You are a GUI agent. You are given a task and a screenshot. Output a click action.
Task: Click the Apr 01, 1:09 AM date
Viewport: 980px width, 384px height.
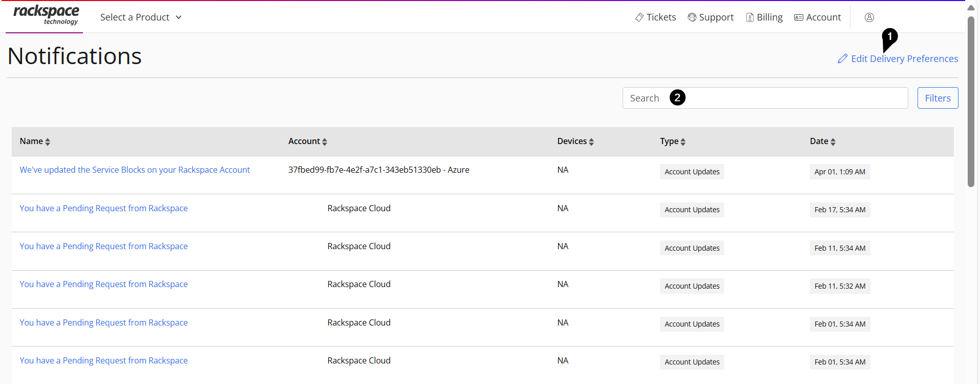pyautogui.click(x=840, y=172)
